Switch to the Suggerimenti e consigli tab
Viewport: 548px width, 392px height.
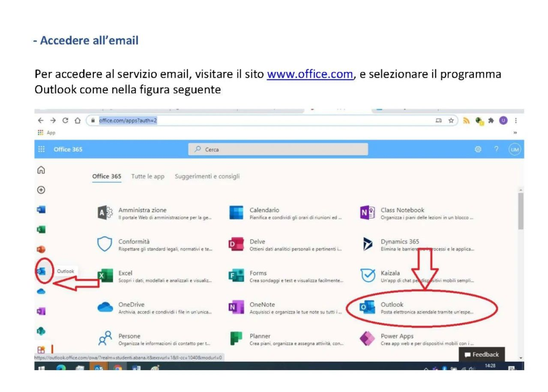coord(207,176)
